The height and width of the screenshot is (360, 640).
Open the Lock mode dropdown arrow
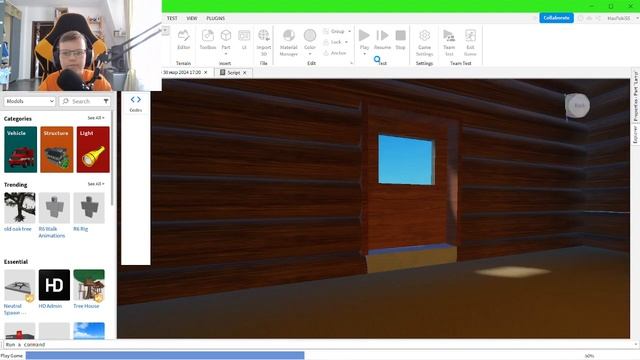[x=346, y=42]
